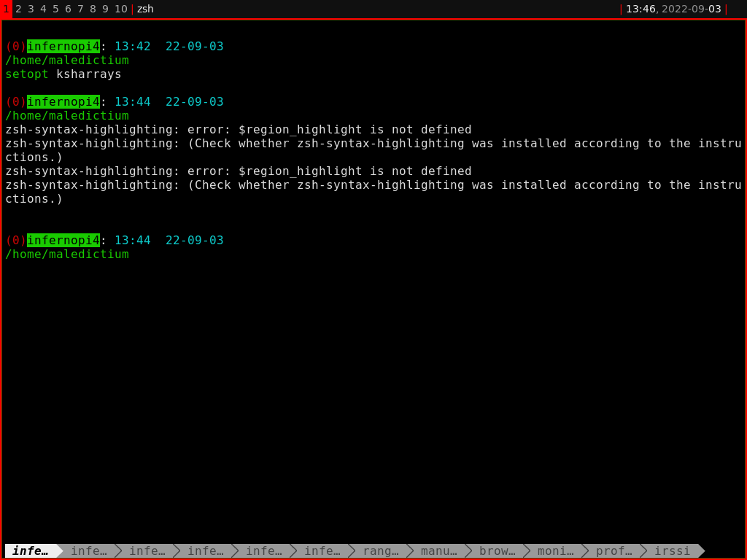Switch to workspace 1
Viewport: 747px width, 560px height.
point(6,9)
